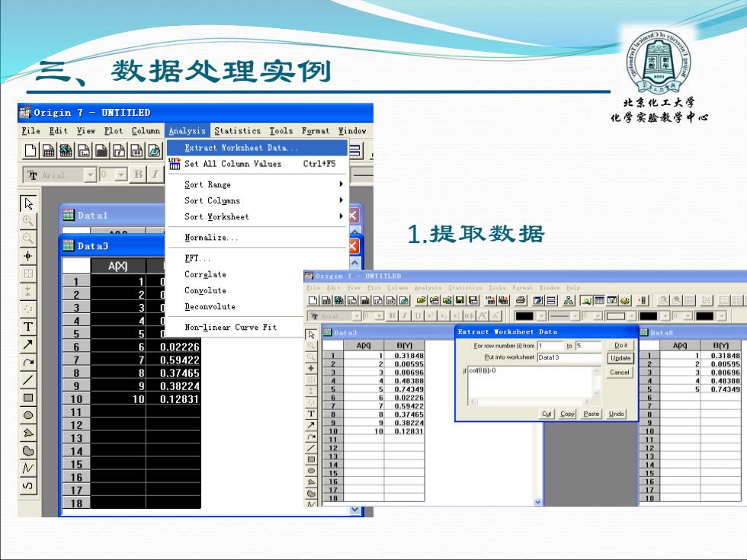747x560 pixels.
Task: Toggle Bold in large Origin format toolbar
Action: click(x=138, y=174)
